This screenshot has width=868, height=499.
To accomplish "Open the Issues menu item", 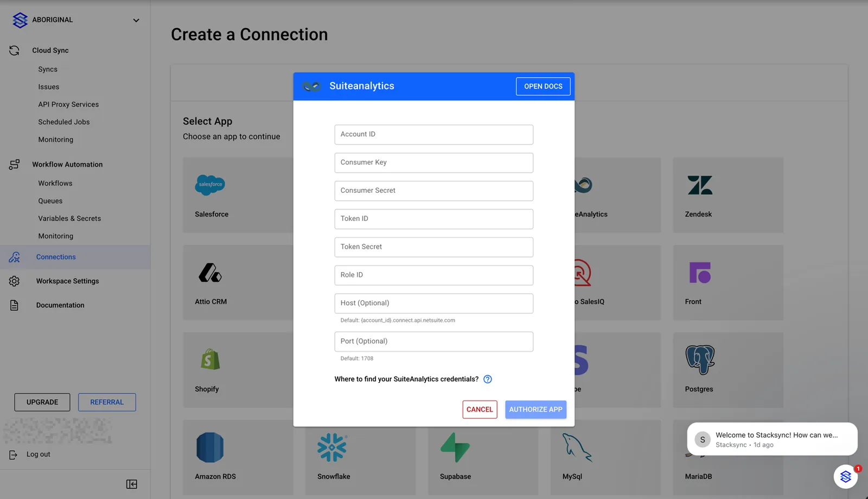I will click(49, 87).
